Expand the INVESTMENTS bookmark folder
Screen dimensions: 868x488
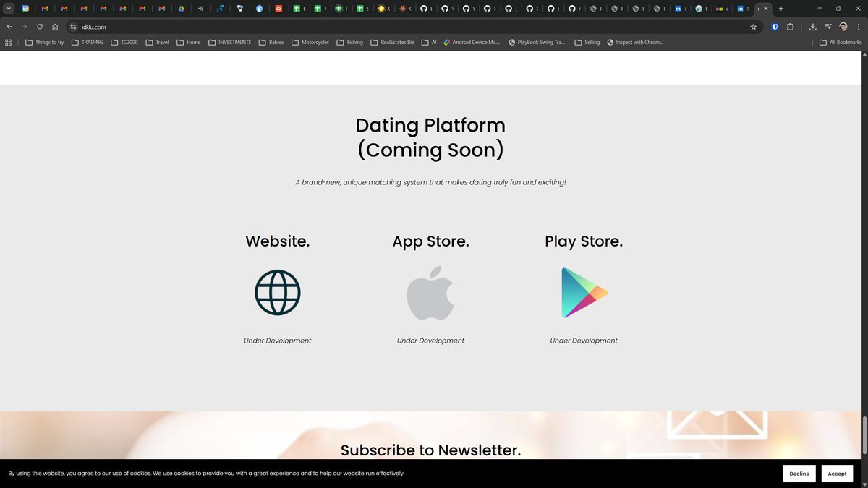coord(230,43)
